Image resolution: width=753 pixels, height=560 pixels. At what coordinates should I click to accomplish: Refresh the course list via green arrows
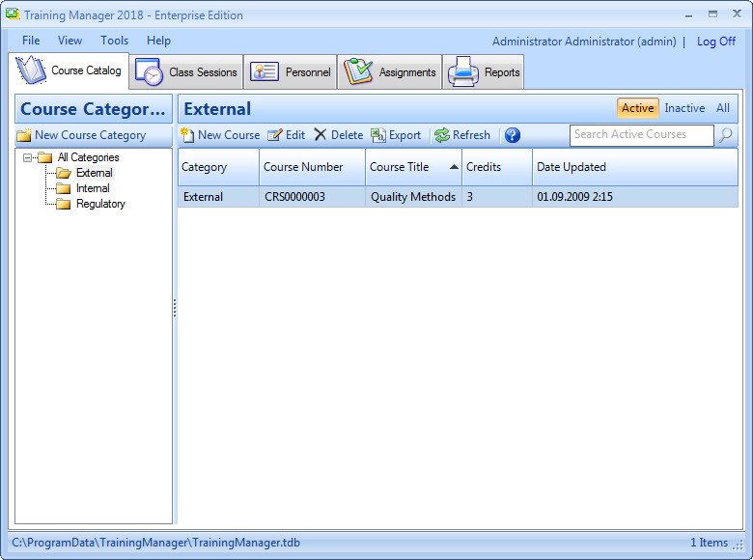[442, 135]
